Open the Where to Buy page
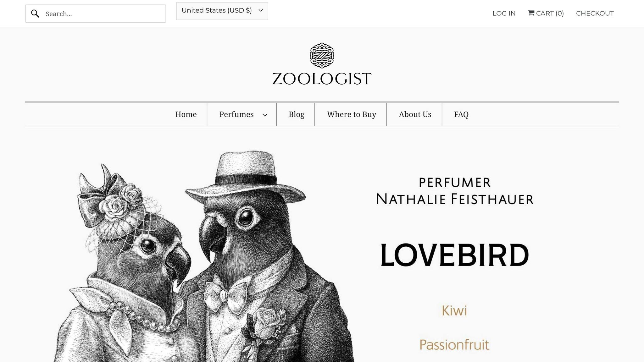644x362 pixels. 351,114
